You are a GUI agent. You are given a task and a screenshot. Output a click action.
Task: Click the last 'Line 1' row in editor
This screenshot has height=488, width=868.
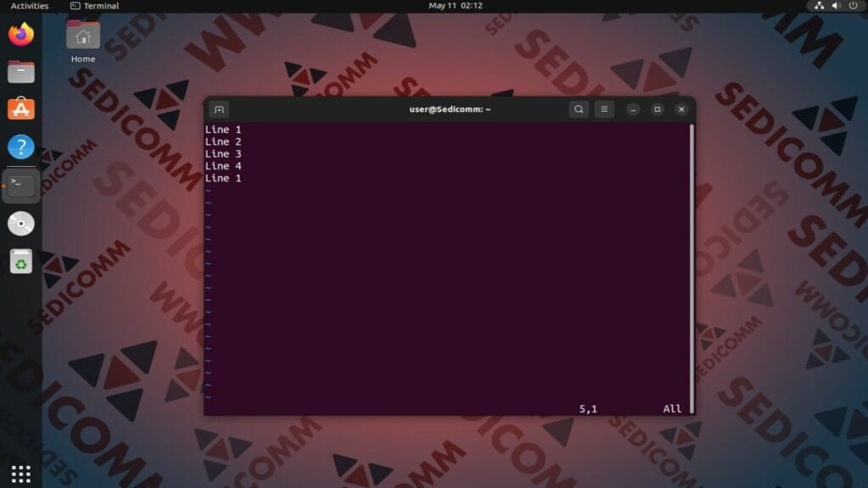(x=223, y=178)
